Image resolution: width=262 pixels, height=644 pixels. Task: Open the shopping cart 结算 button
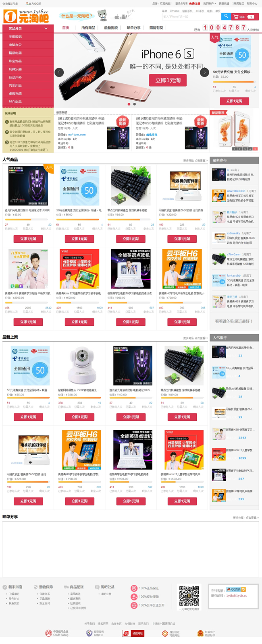pos(245,17)
